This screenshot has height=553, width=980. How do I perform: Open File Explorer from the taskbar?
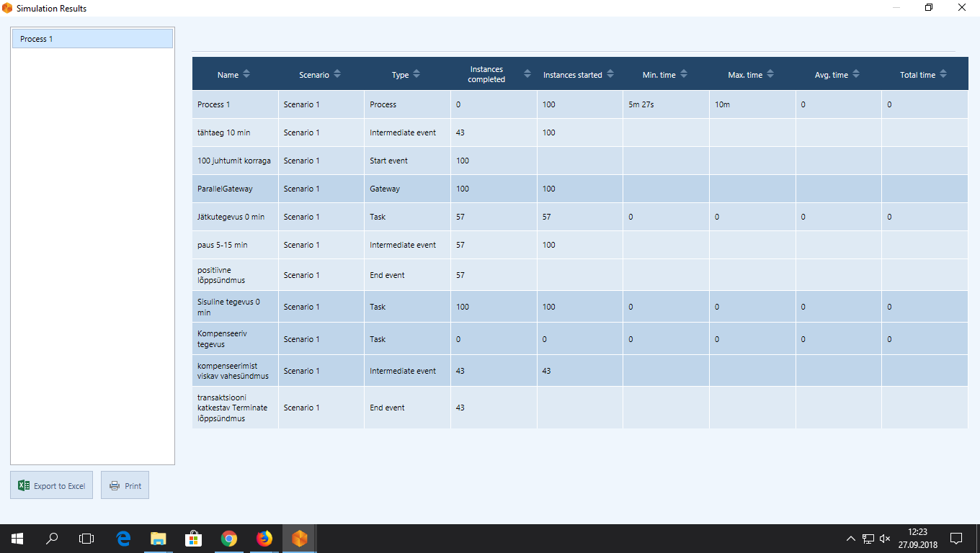click(x=158, y=539)
